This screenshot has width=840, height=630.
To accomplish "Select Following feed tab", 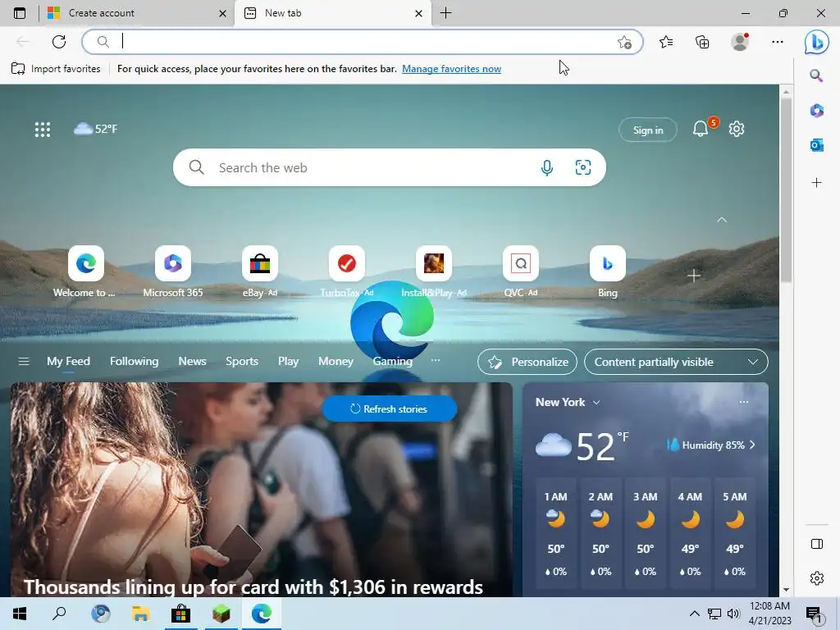I will [x=134, y=362].
